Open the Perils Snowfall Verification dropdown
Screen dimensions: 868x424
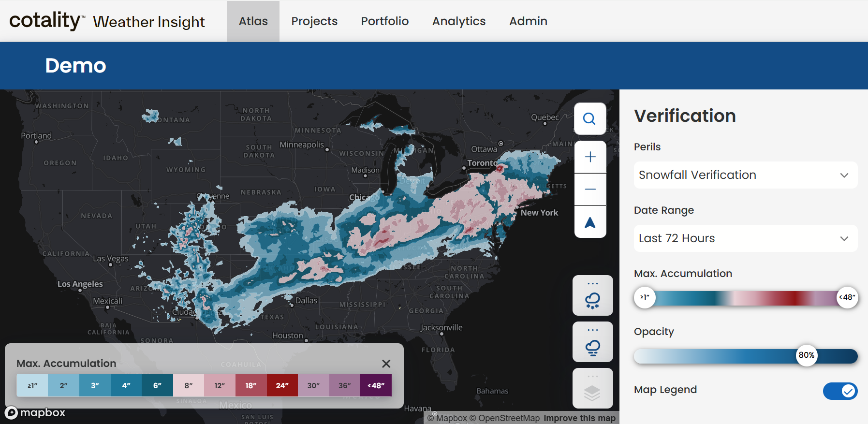pos(746,175)
